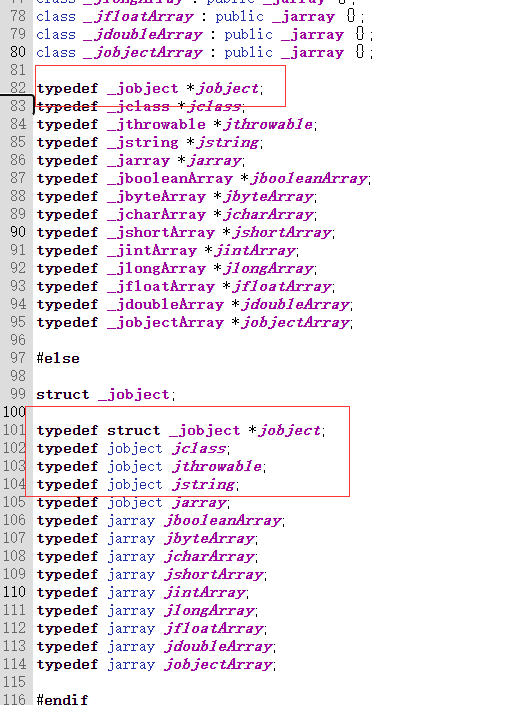
Task: Click '_jobjectArray' class name on line 80
Action: [143, 53]
